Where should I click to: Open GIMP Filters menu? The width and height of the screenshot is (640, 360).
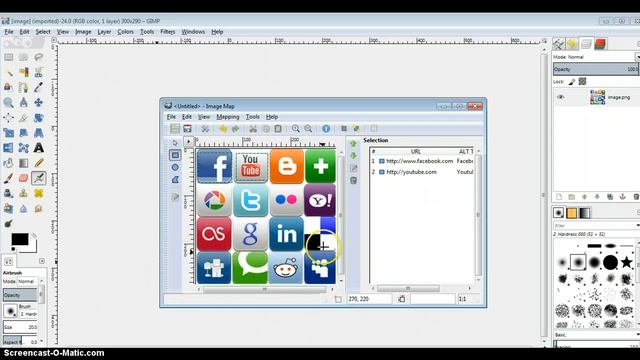tap(167, 31)
